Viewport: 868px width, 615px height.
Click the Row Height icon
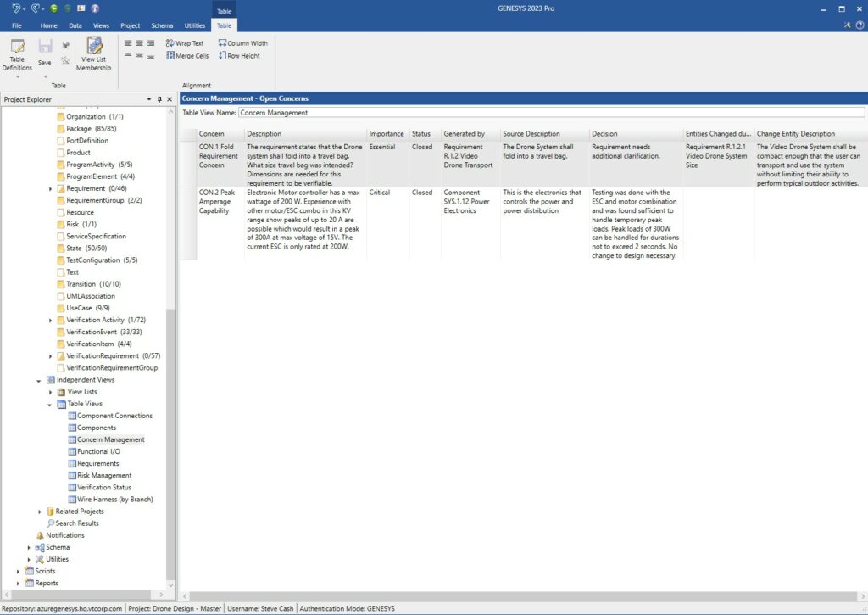(x=240, y=55)
